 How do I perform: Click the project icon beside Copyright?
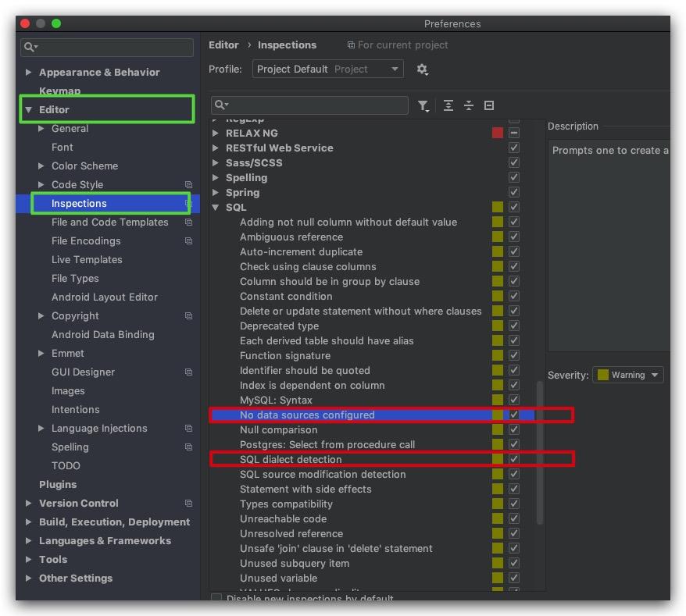coord(188,315)
